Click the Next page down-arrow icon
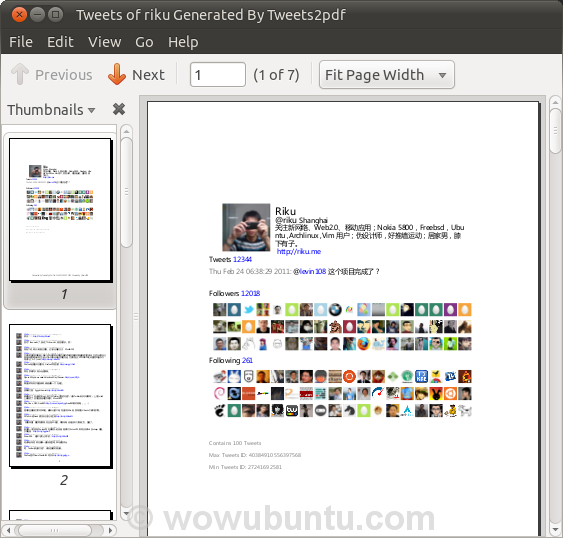This screenshot has width=563, height=538. (117, 74)
